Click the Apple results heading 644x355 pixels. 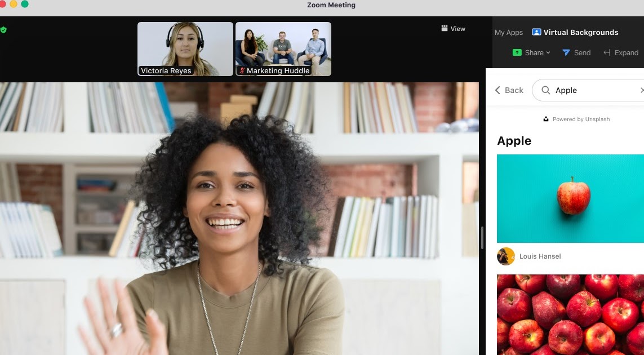point(514,140)
